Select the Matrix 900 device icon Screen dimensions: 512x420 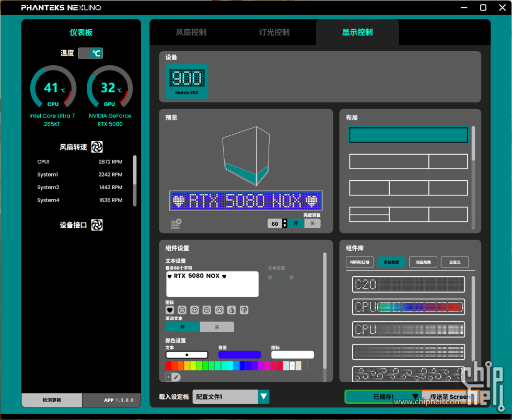coord(187,81)
